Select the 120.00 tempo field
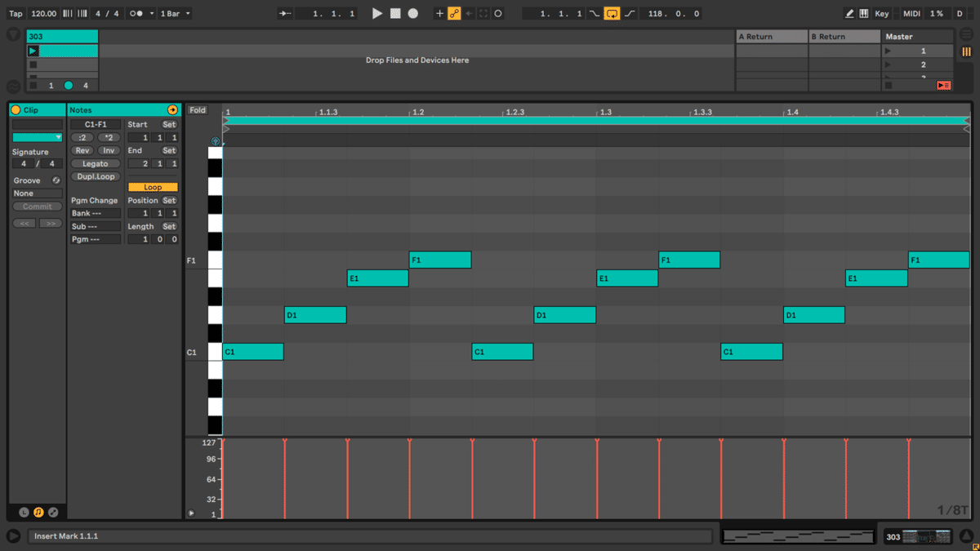 (44, 14)
